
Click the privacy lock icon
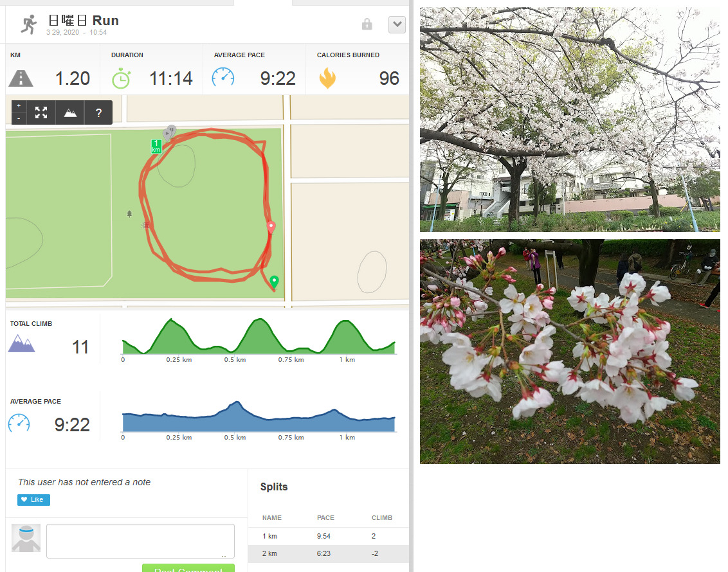[367, 24]
